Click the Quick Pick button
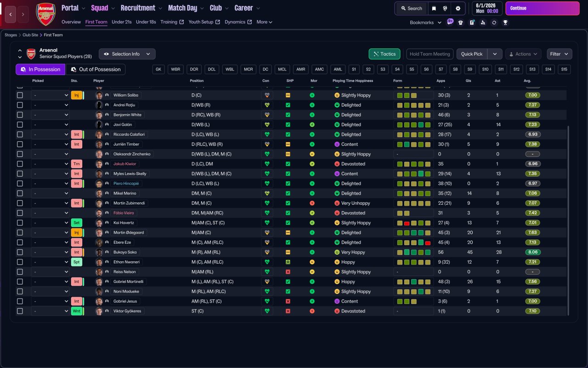Screen dimensions: 588x368 click(472, 54)
